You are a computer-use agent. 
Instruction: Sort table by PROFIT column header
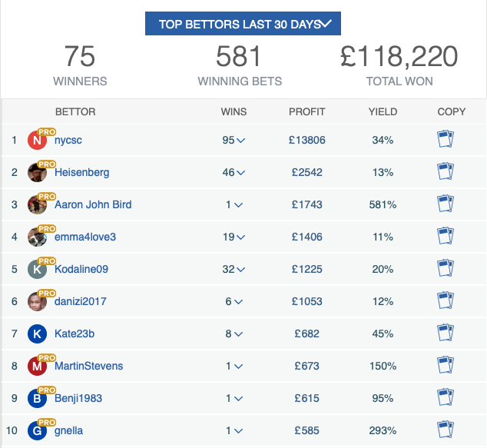[306, 112]
